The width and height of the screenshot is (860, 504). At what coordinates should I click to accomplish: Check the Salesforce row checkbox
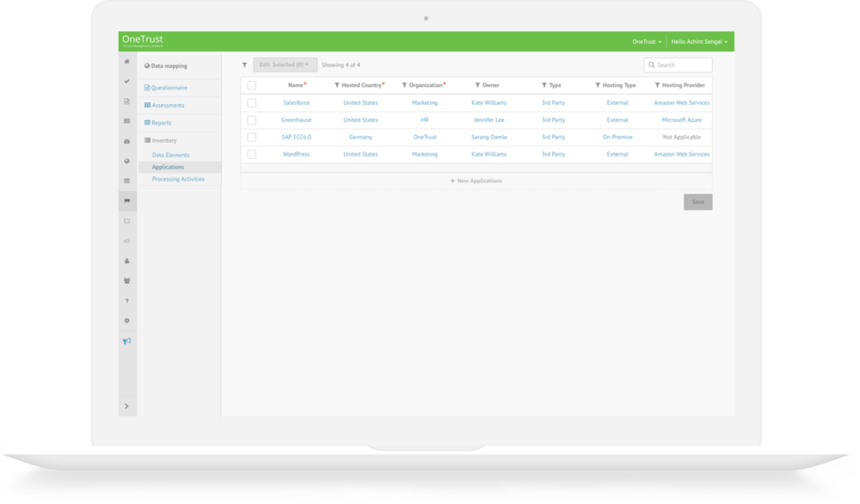pyautogui.click(x=252, y=103)
